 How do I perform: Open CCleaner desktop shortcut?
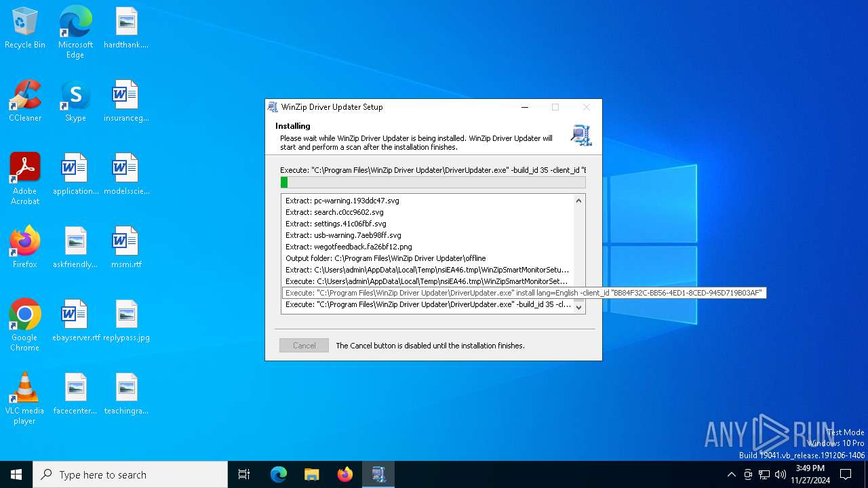25,101
